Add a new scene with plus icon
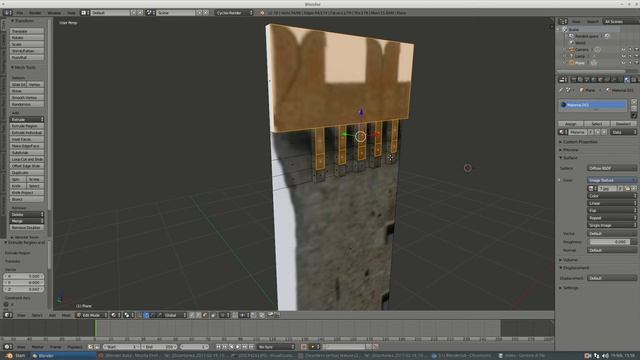This screenshot has width=640, height=360. pos(199,13)
